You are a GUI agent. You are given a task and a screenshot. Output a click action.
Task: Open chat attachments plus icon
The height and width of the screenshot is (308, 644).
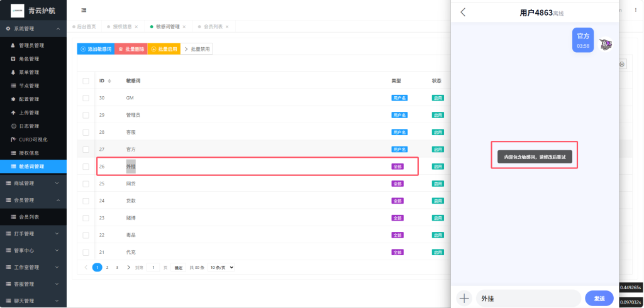464,299
